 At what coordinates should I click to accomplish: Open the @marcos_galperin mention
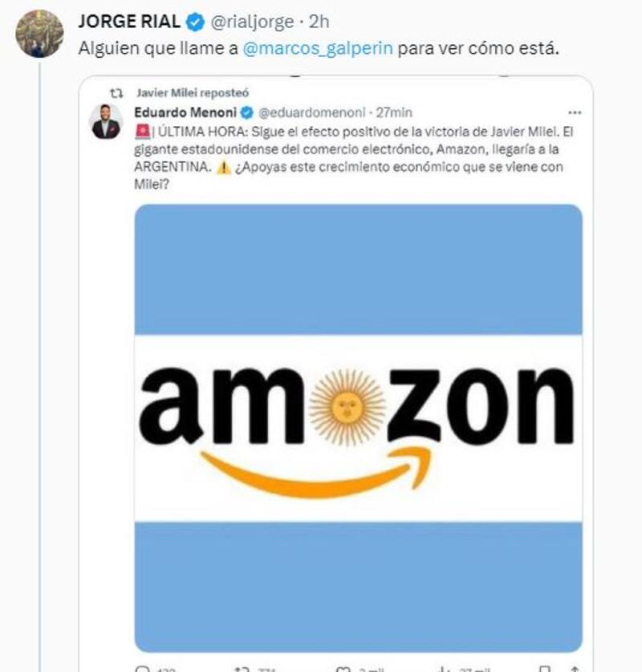tap(318, 48)
